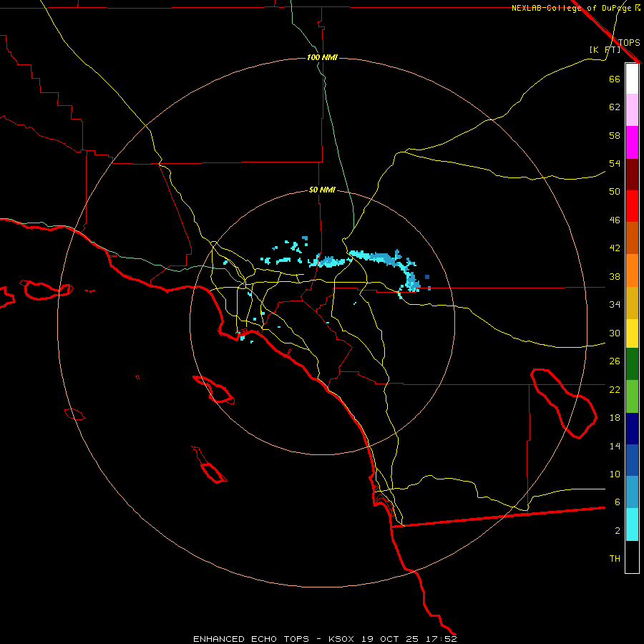Click the light blue legend swatch

click(x=632, y=492)
